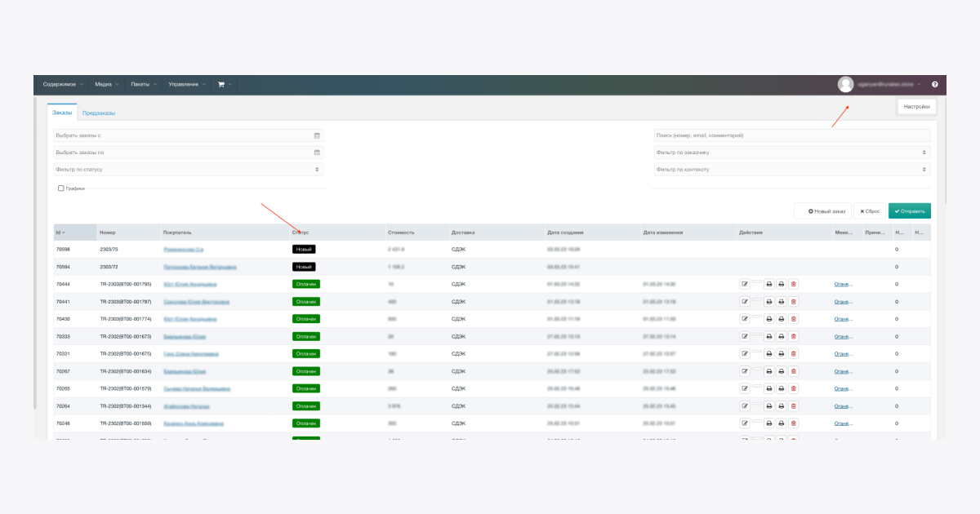Click the help question mark icon
Image resolution: width=980 pixels, height=514 pixels.
[934, 84]
